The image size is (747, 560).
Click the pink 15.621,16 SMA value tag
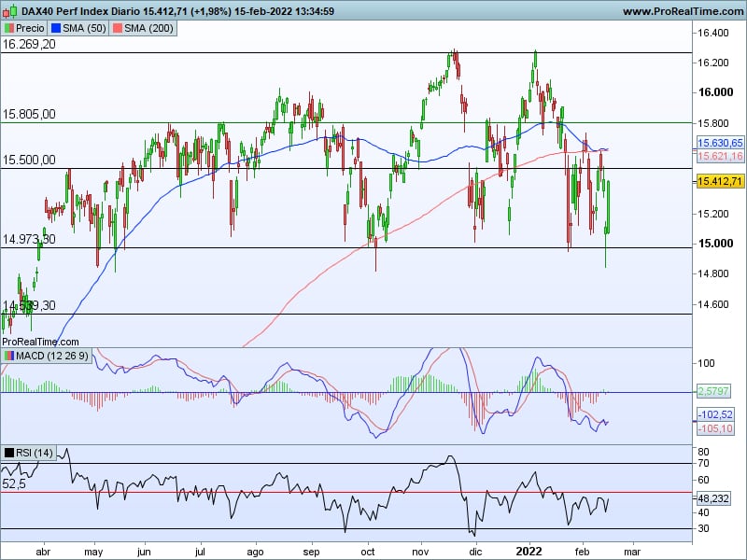[x=720, y=156]
